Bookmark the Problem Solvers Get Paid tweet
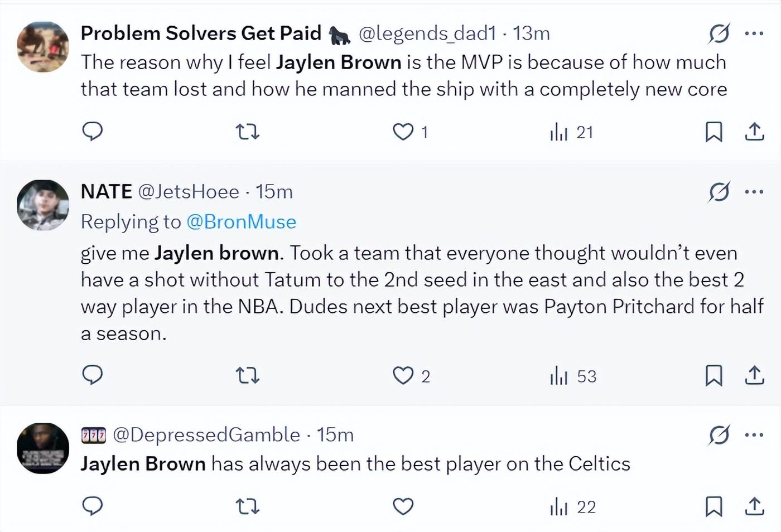This screenshot has width=781, height=532. tap(713, 132)
